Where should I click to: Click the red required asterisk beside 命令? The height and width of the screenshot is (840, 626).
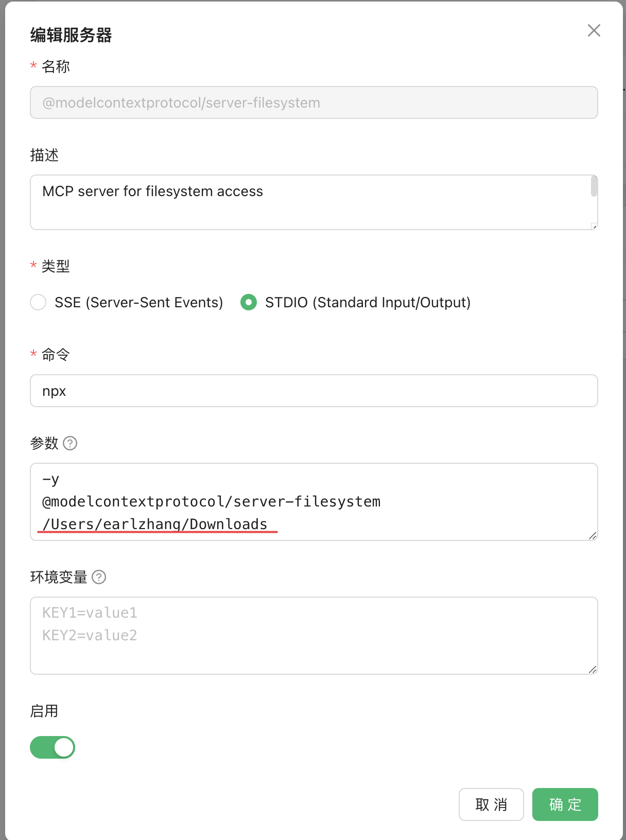[32, 354]
